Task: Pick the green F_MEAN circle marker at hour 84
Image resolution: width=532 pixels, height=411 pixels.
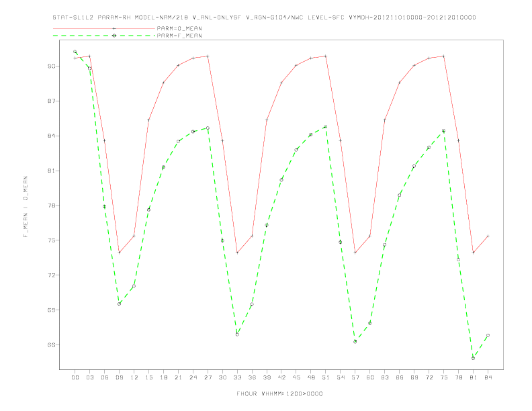Action: pyautogui.click(x=488, y=335)
